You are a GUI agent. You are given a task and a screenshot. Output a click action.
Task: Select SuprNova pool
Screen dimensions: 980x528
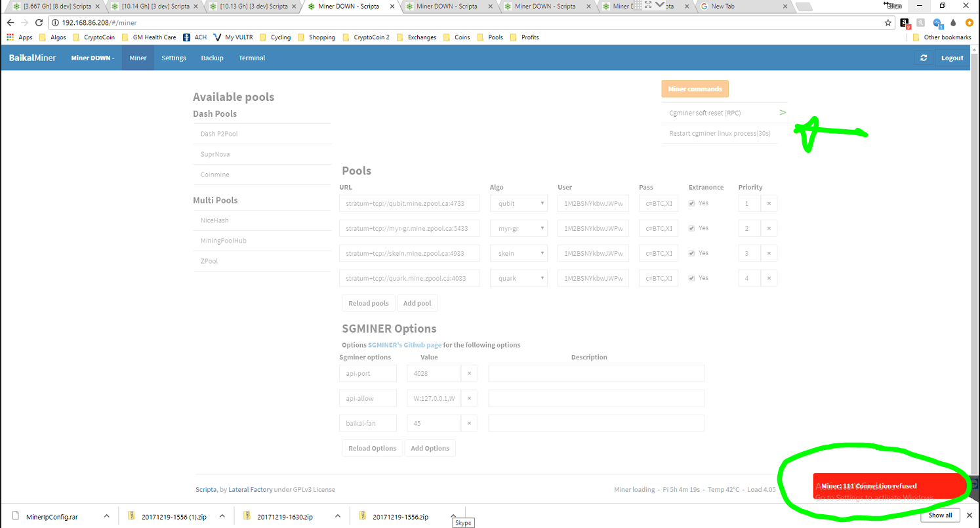click(262, 154)
